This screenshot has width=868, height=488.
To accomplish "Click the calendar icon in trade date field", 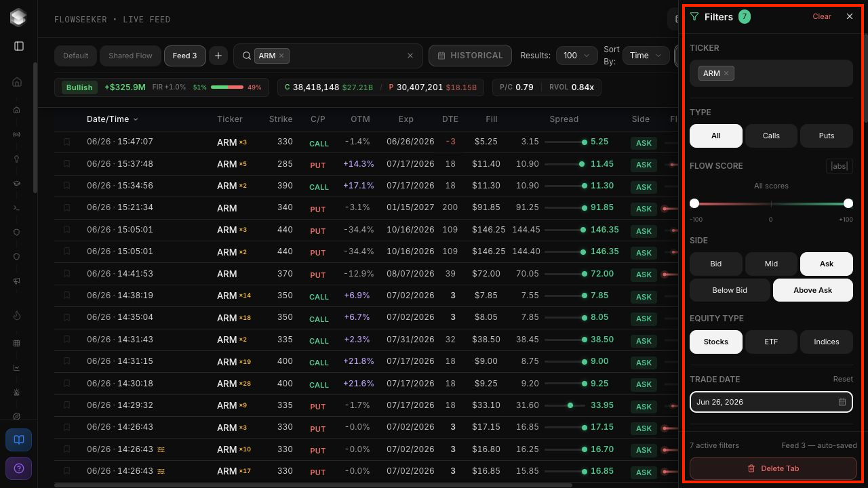I will point(842,402).
